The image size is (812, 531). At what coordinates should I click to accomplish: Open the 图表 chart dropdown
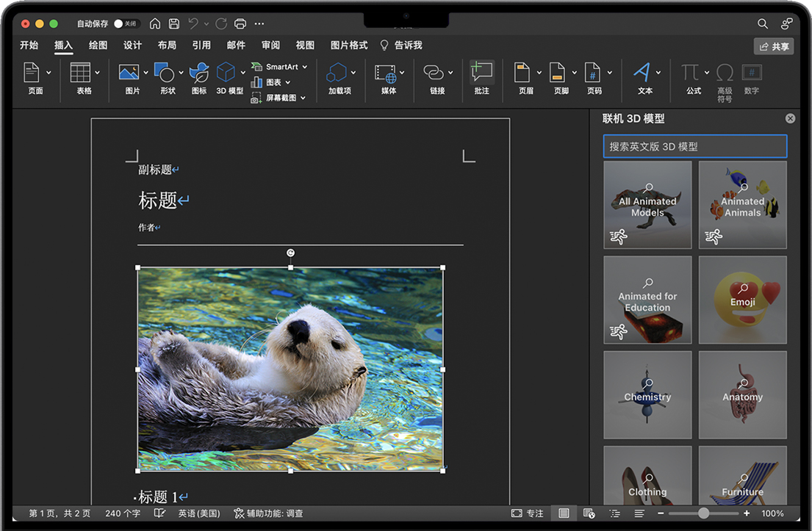pos(288,82)
